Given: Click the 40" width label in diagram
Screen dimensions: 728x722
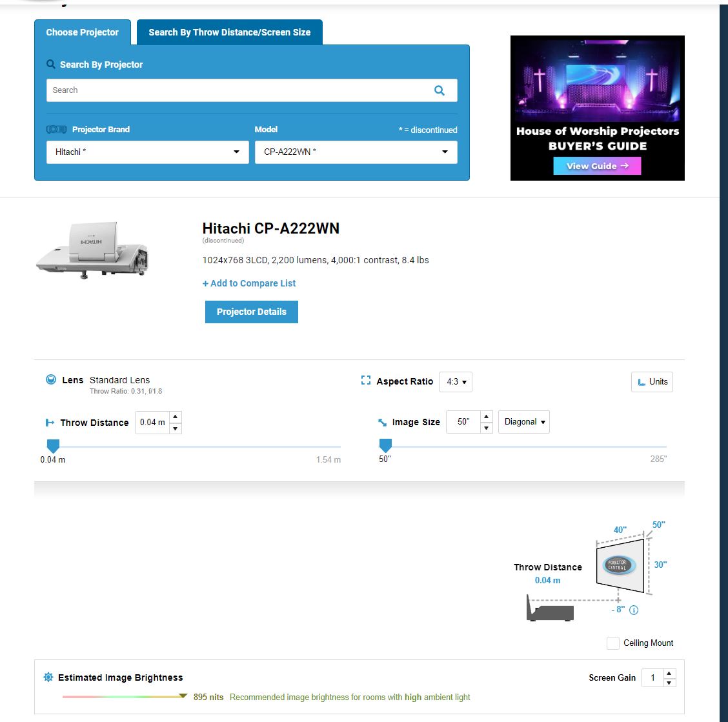Looking at the screenshot, I should tap(620, 530).
